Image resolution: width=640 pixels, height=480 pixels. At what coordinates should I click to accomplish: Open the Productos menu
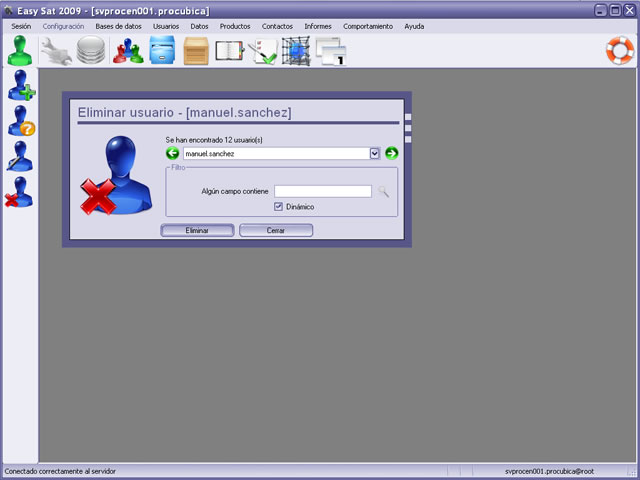click(x=235, y=26)
